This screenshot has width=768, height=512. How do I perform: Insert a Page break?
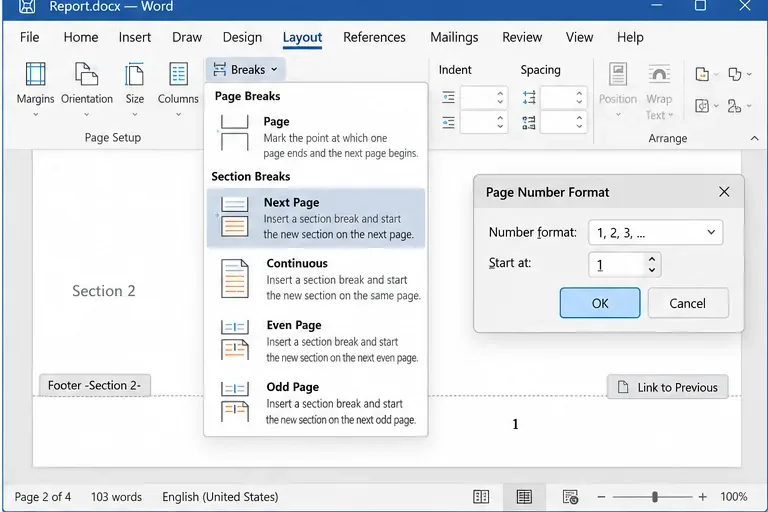click(316, 137)
